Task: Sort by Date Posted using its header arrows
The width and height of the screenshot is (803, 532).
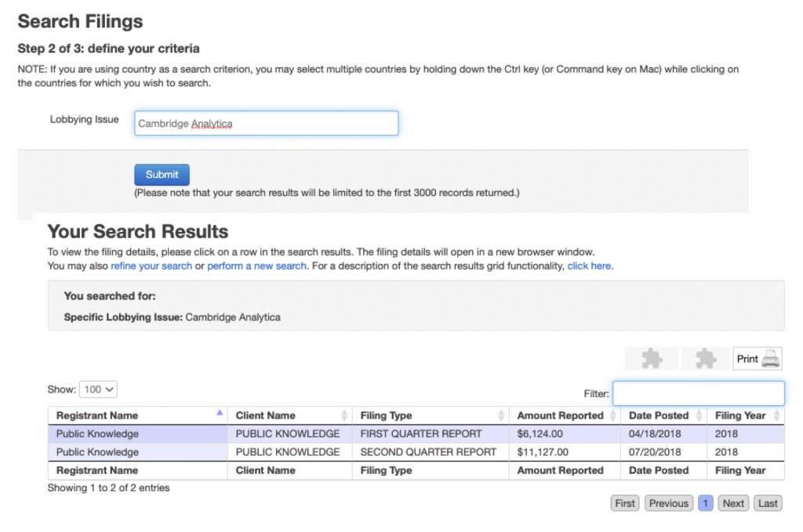Action: pyautogui.click(x=699, y=415)
